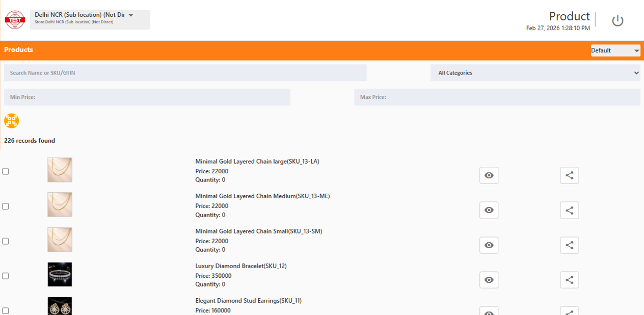Select the Minimal Gold Layered Chain Medium checkbox
The image size is (644, 315).
click(x=6, y=206)
